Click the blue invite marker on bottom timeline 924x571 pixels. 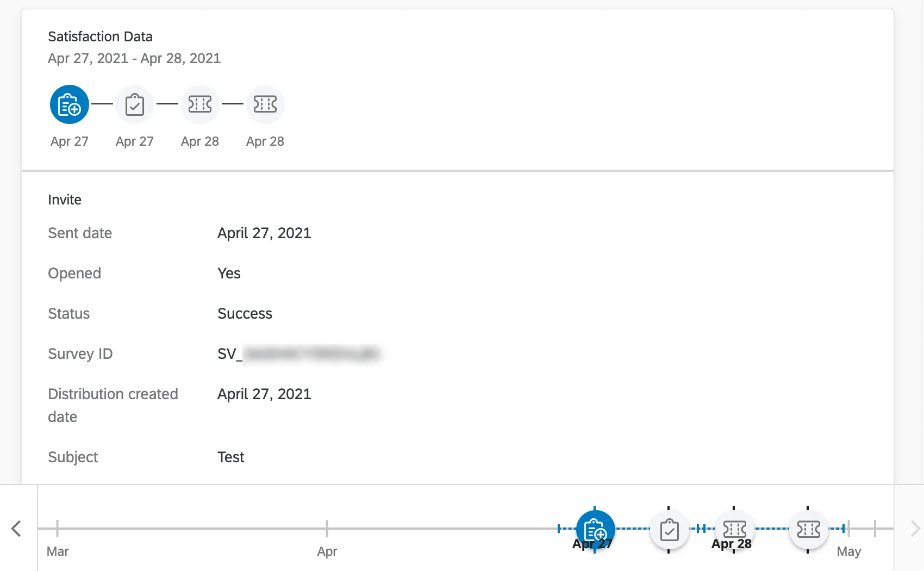click(595, 529)
